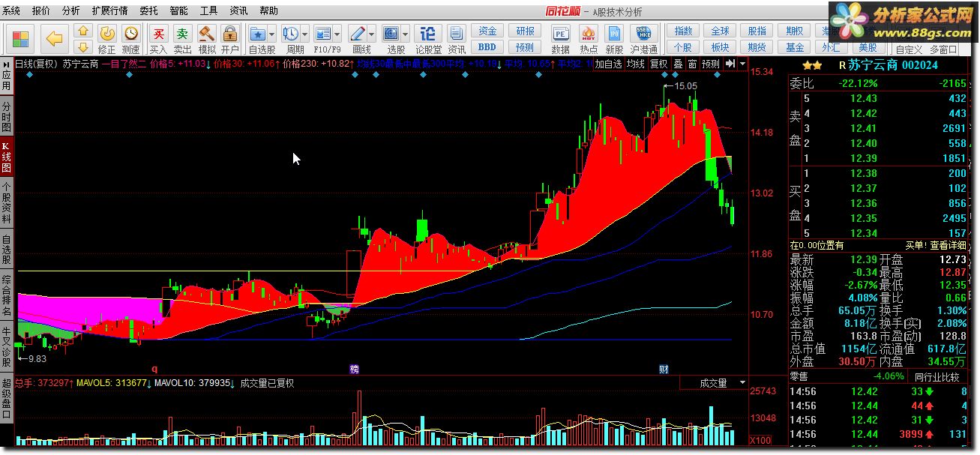Image resolution: width=980 pixels, height=455 pixels.
Task: Click the 基金 button
Action: click(x=795, y=47)
